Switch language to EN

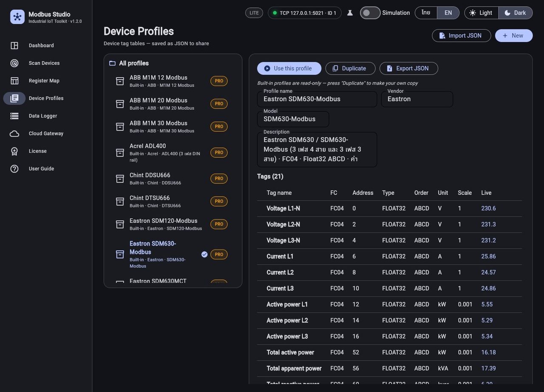tap(448, 13)
